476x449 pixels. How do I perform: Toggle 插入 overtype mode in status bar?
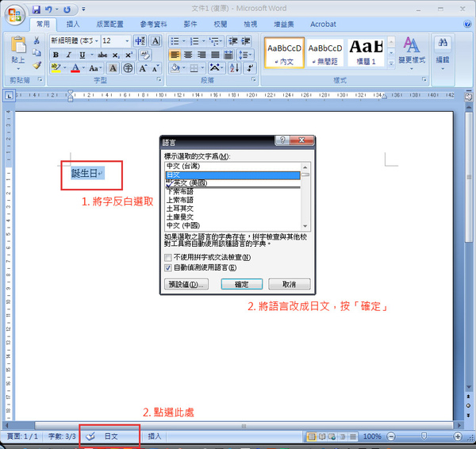coord(155,436)
